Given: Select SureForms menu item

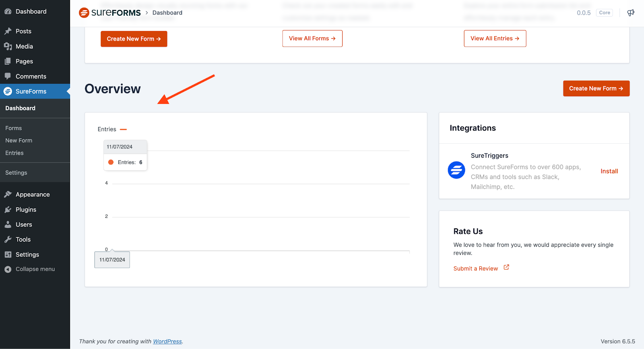Looking at the screenshot, I should click(35, 91).
